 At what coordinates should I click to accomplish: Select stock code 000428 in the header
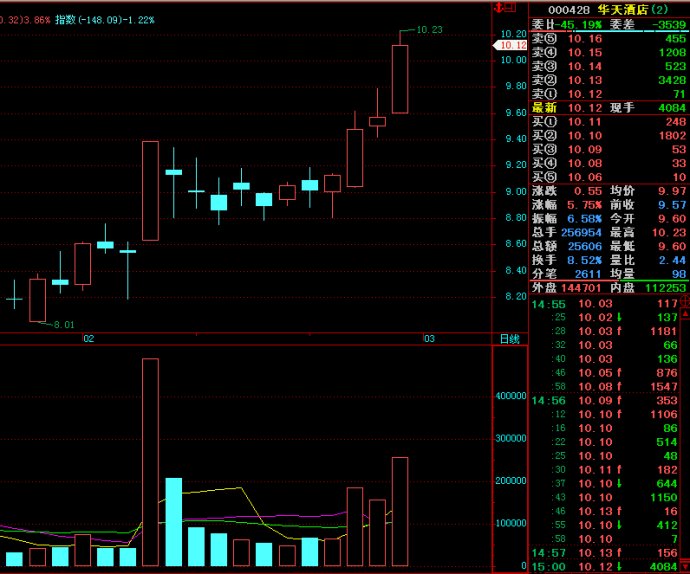pyautogui.click(x=569, y=10)
